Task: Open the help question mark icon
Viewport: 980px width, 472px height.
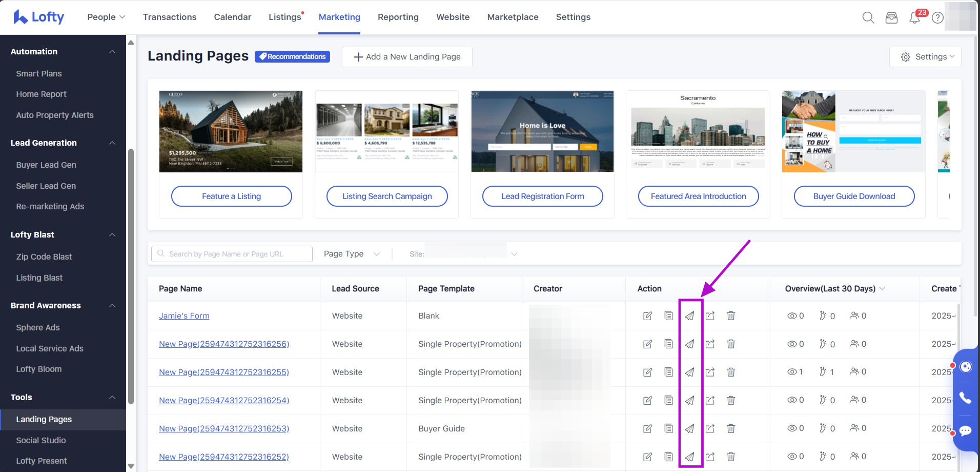Action: coord(937,18)
